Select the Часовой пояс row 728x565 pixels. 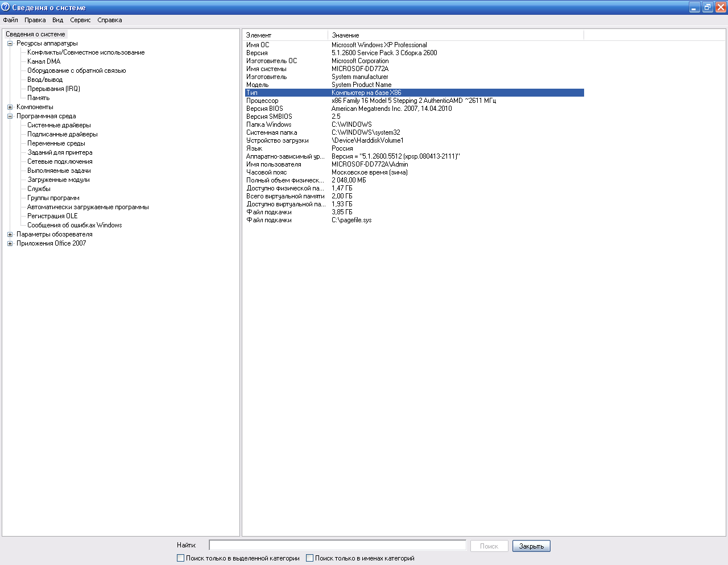coord(415,172)
